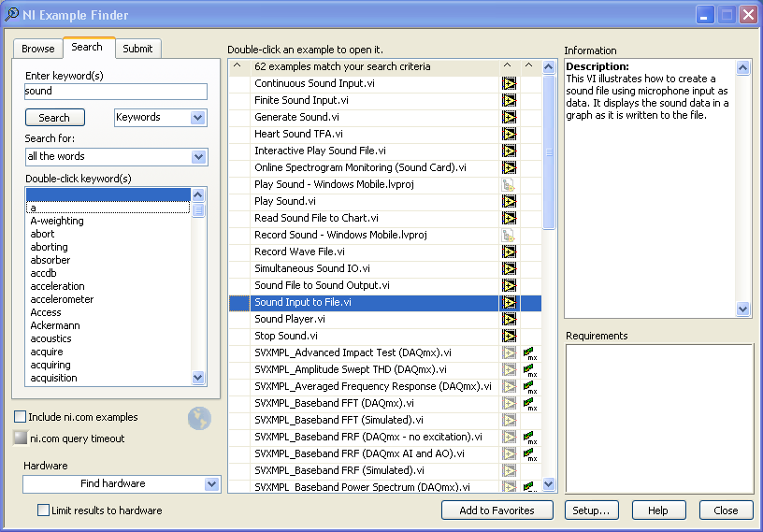Viewport: 763px width, 532px height.
Task: Click scroll thumb of results list scrollbar
Action: (x=549, y=151)
